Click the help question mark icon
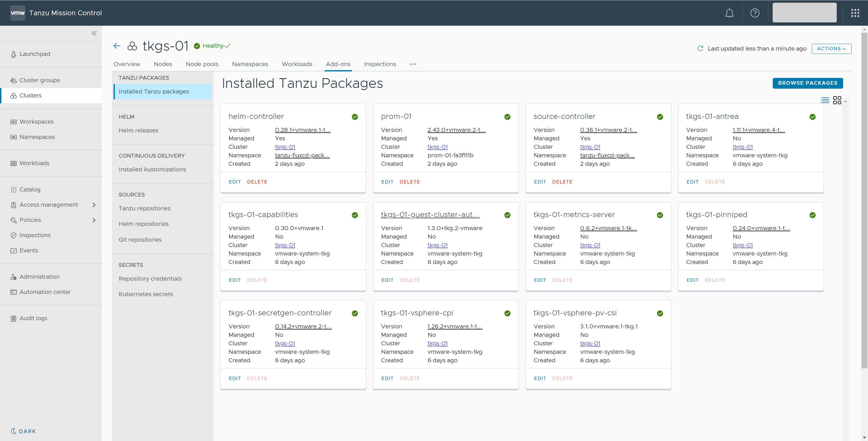The image size is (868, 441). pos(754,13)
